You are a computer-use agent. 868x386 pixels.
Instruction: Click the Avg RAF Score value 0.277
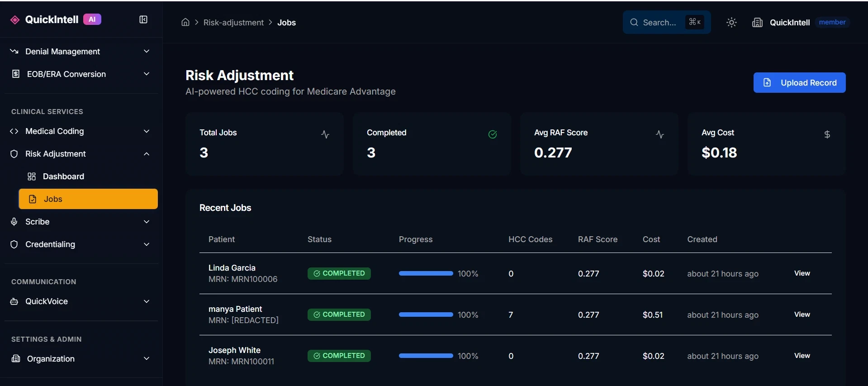click(553, 152)
